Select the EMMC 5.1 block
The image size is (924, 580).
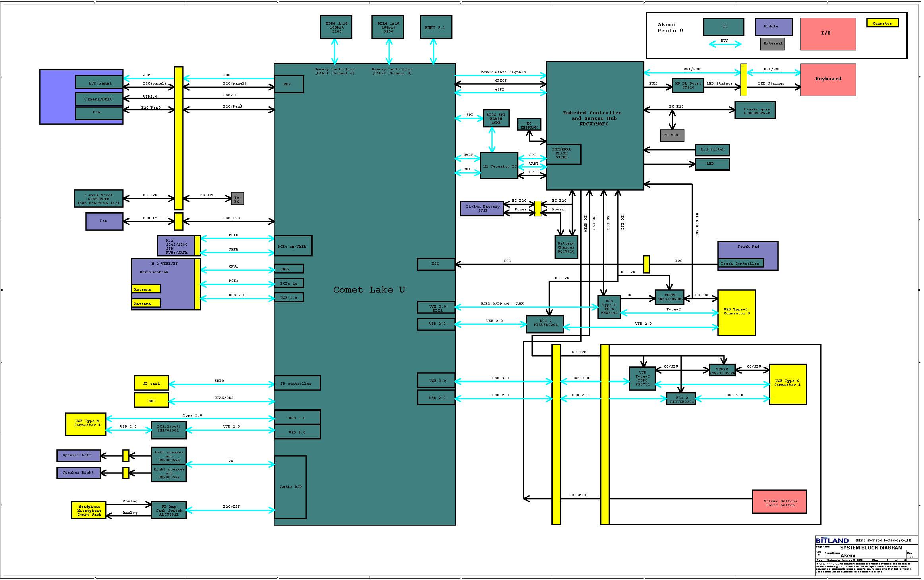[x=435, y=27]
